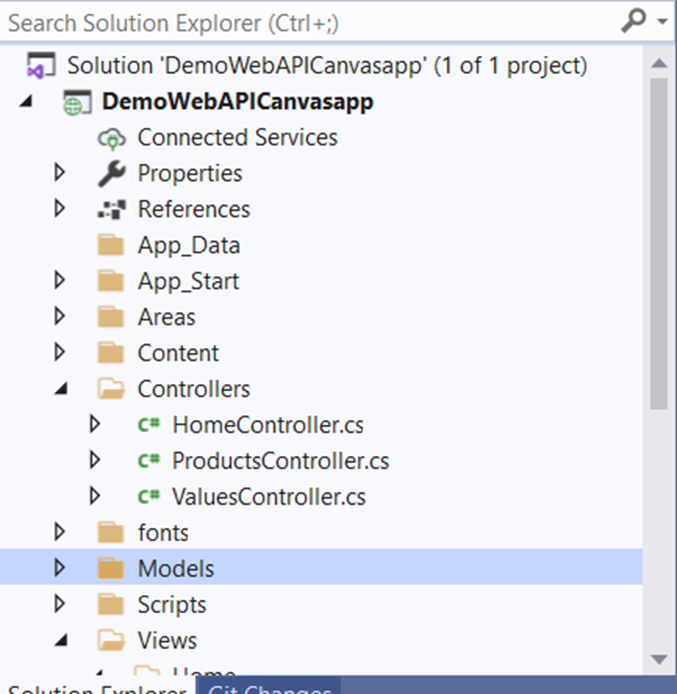The height and width of the screenshot is (694, 677).
Task: Click the Properties wrench icon
Action: [x=110, y=173]
